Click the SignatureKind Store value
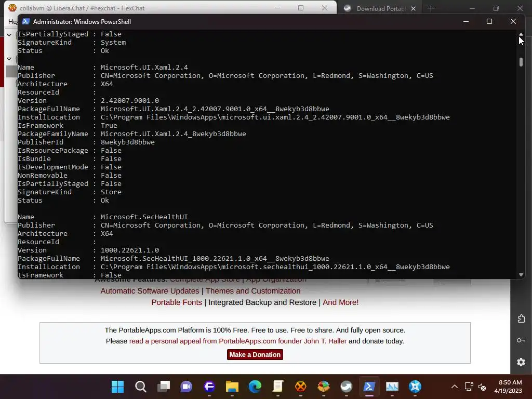The height and width of the screenshot is (399, 532). [111, 192]
